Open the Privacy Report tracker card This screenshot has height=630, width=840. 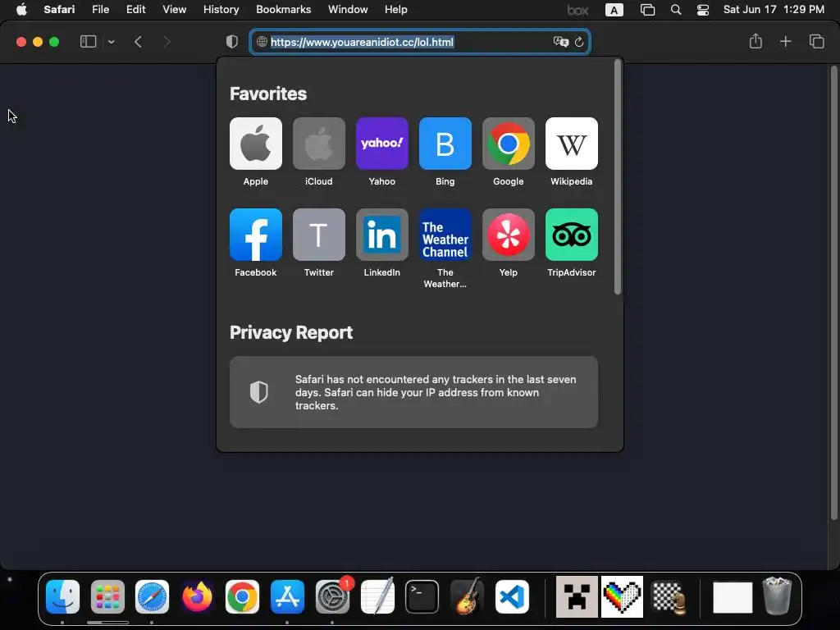click(413, 392)
